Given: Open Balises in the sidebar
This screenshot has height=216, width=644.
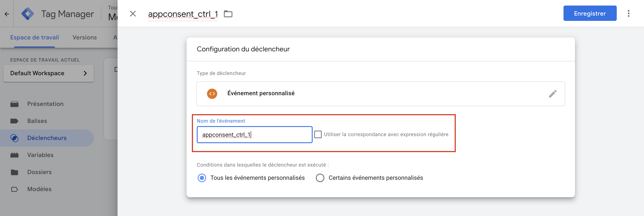Looking at the screenshot, I should [x=37, y=121].
